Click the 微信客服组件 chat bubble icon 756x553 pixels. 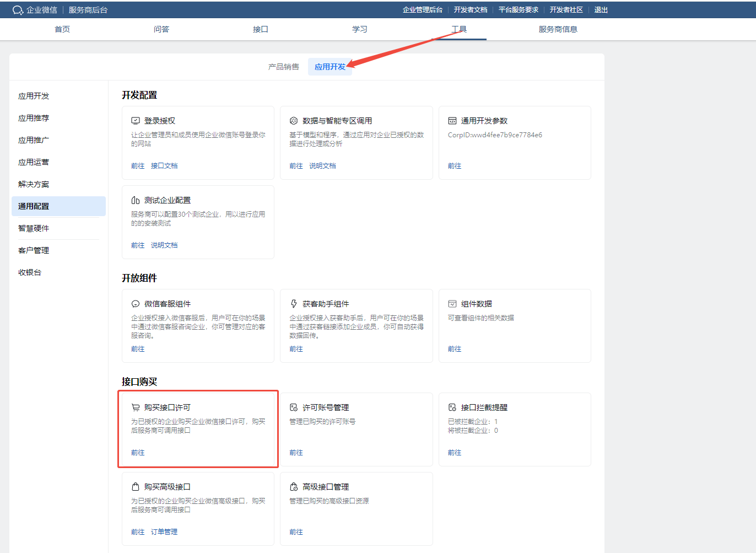pos(136,304)
